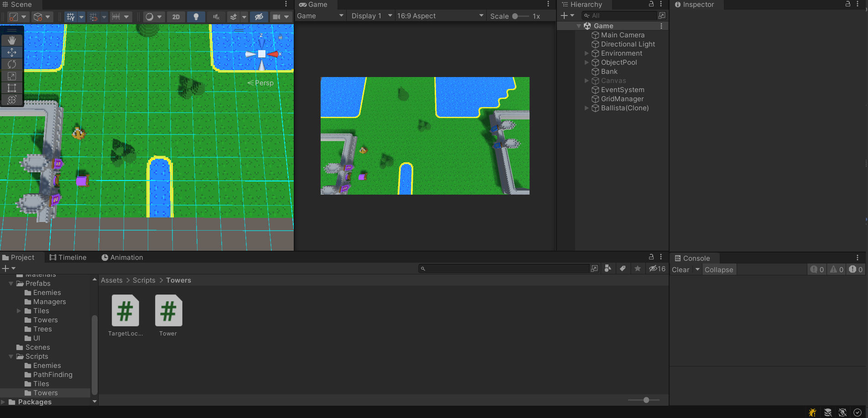
Task: Expand the Packages folder
Action: point(3,402)
